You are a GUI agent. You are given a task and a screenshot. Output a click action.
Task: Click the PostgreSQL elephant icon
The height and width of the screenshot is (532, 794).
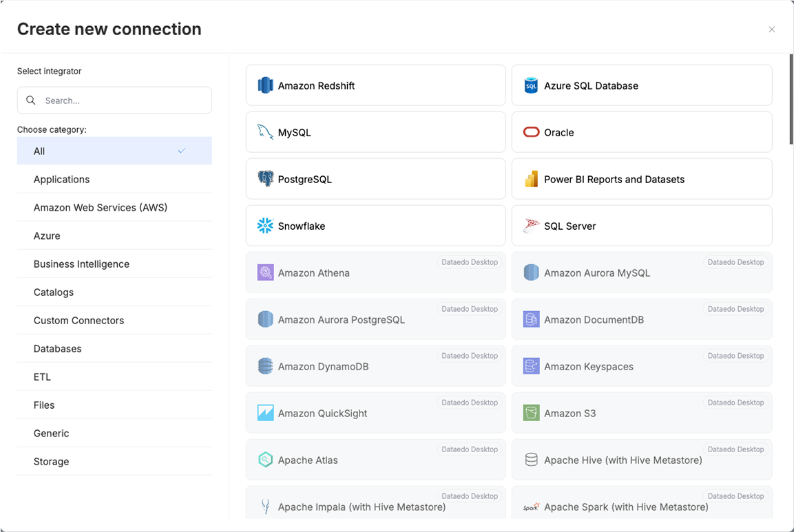click(265, 179)
